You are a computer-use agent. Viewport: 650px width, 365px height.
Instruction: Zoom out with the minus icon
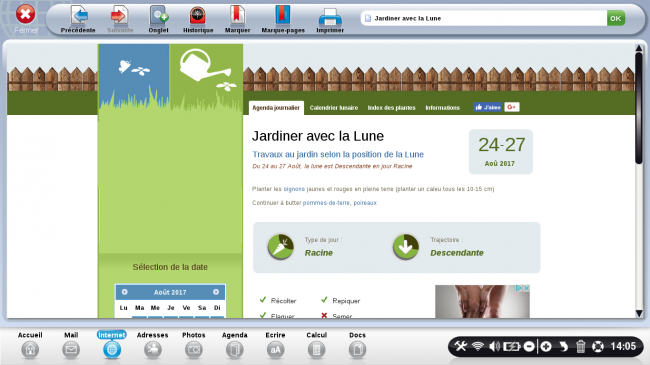click(529, 346)
